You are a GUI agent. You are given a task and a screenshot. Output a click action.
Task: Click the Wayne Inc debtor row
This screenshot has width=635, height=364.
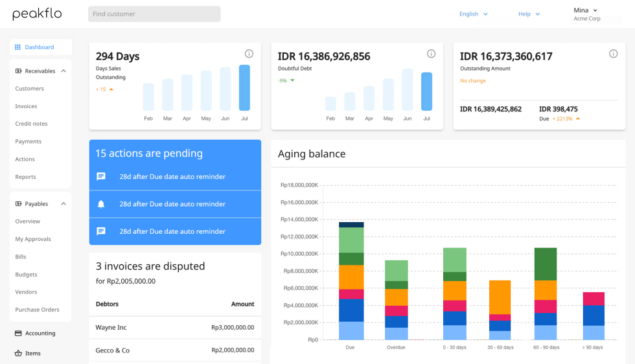175,328
